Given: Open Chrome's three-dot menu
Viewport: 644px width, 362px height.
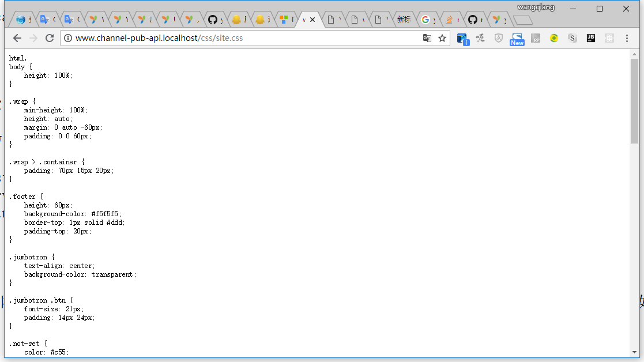Looking at the screenshot, I should pyautogui.click(x=627, y=38).
